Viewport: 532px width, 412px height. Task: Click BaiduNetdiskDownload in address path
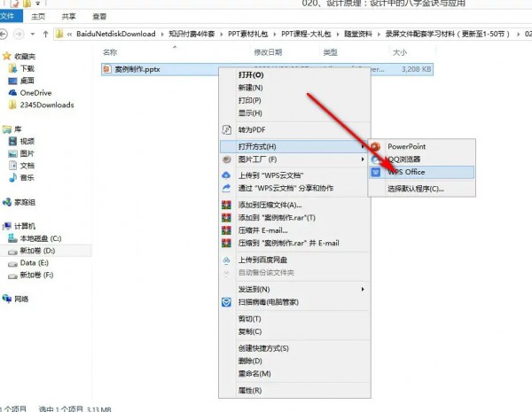(x=115, y=34)
